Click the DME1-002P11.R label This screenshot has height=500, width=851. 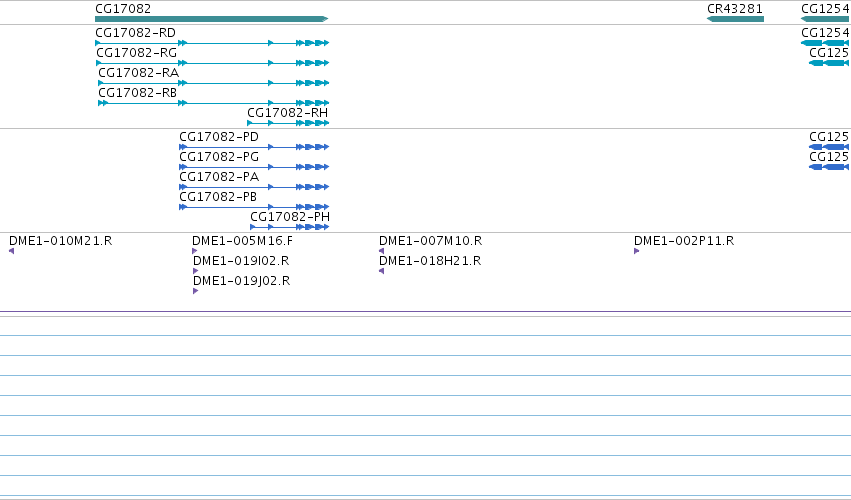point(684,241)
